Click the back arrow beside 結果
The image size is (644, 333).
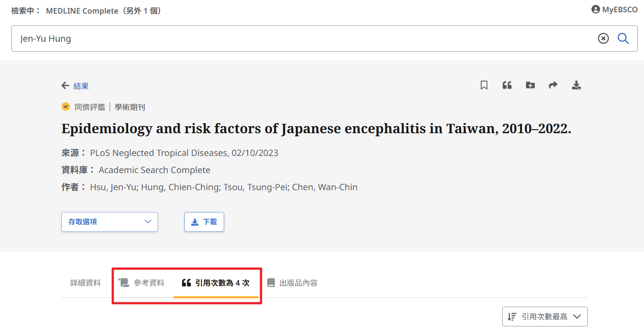click(x=65, y=86)
